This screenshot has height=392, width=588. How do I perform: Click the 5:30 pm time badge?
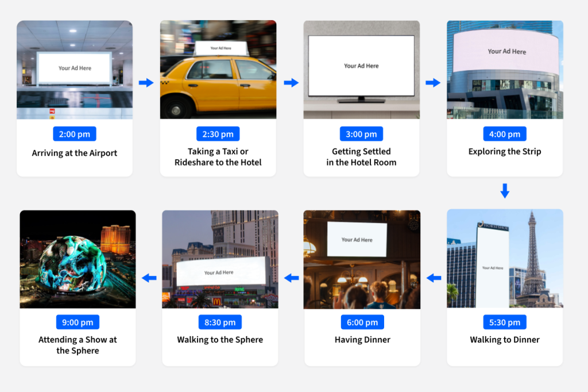(505, 322)
